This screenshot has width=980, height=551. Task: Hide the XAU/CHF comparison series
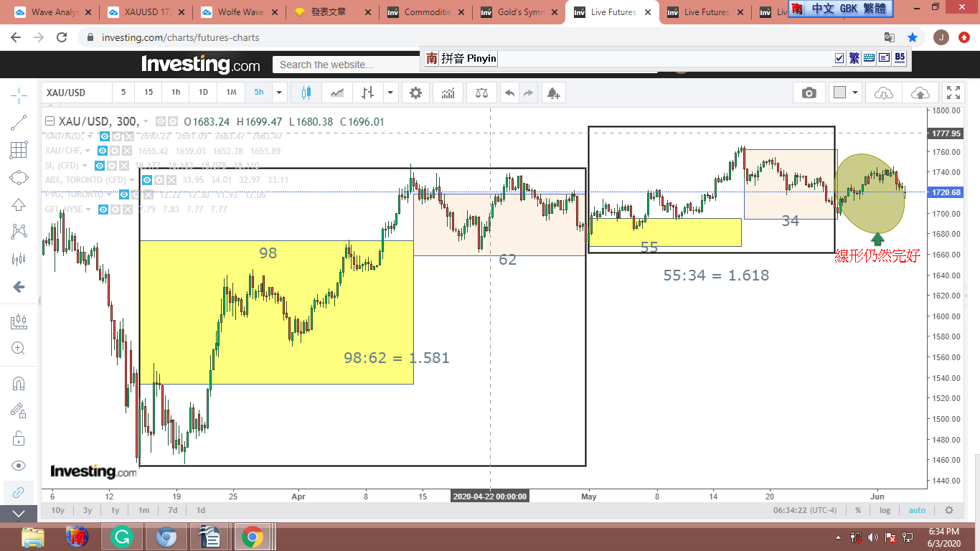pos(103,151)
